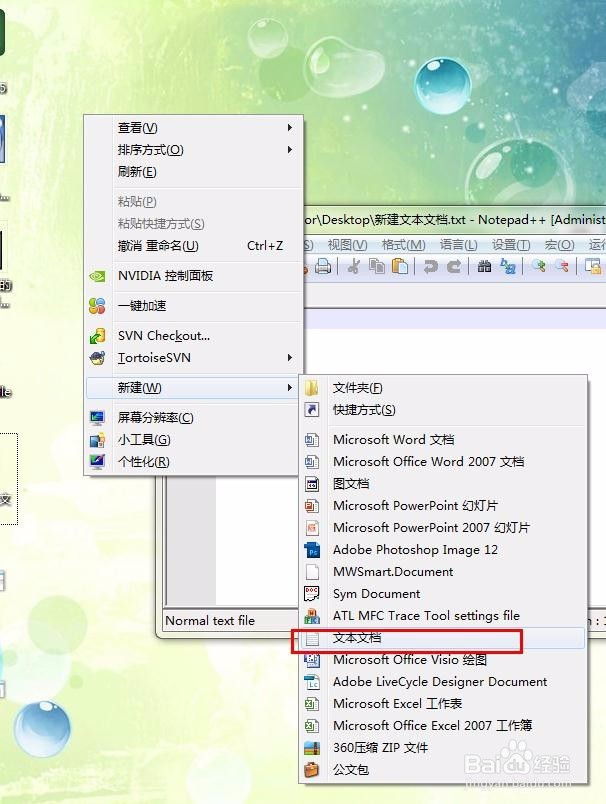
Task: Choose Adobe Photoshop Image 12
Action: (443, 550)
